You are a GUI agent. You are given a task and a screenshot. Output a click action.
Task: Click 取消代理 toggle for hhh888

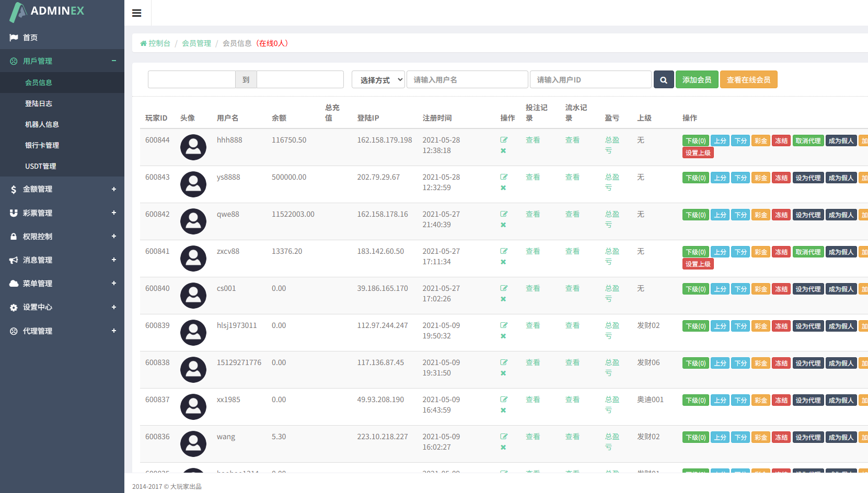pos(808,141)
